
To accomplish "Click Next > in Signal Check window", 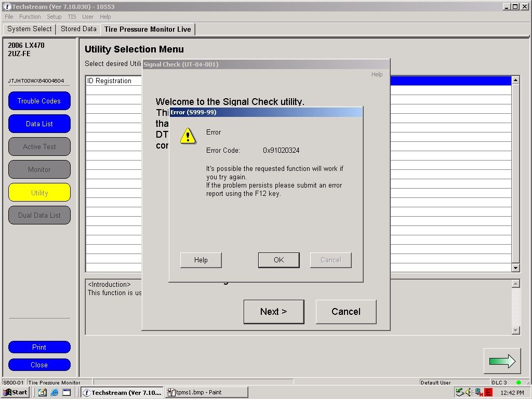I will (x=274, y=312).
